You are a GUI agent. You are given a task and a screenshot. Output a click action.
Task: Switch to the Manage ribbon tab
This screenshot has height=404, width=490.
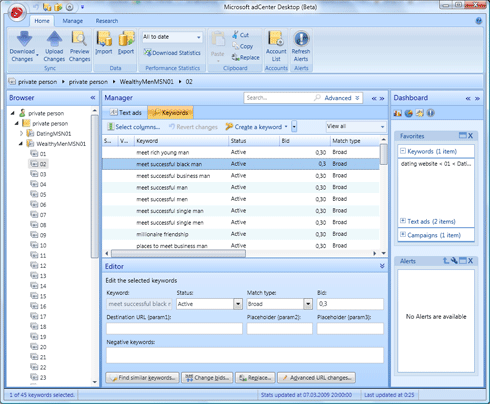coord(73,21)
